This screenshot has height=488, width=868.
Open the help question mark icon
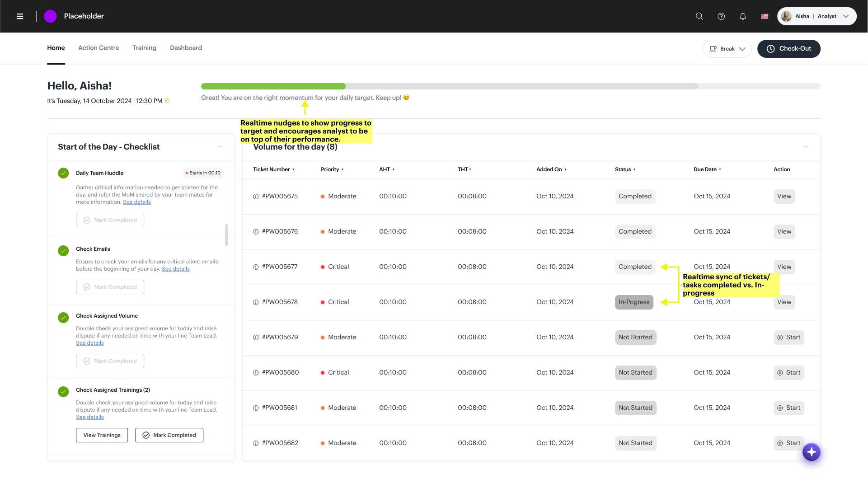(721, 16)
